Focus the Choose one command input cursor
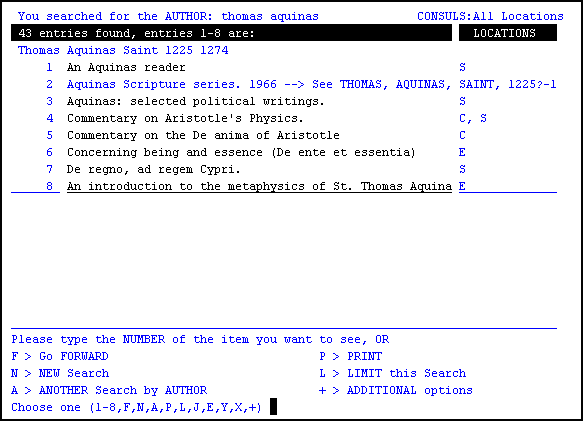This screenshot has height=421, width=583. pos(273,406)
